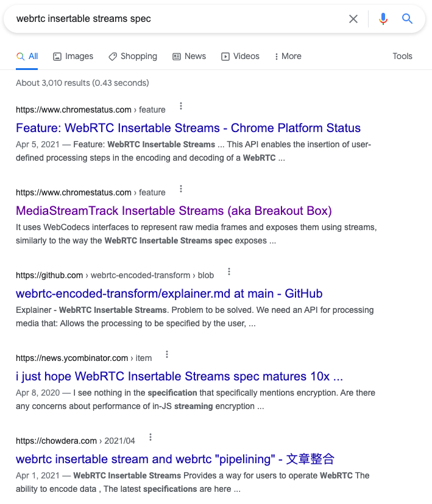Switch to the News tab

(189, 57)
